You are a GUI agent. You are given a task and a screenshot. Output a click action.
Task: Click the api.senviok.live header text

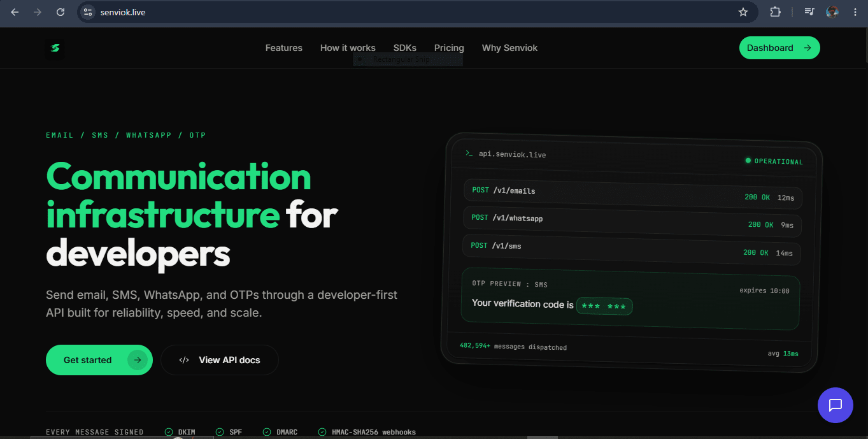[512, 154]
